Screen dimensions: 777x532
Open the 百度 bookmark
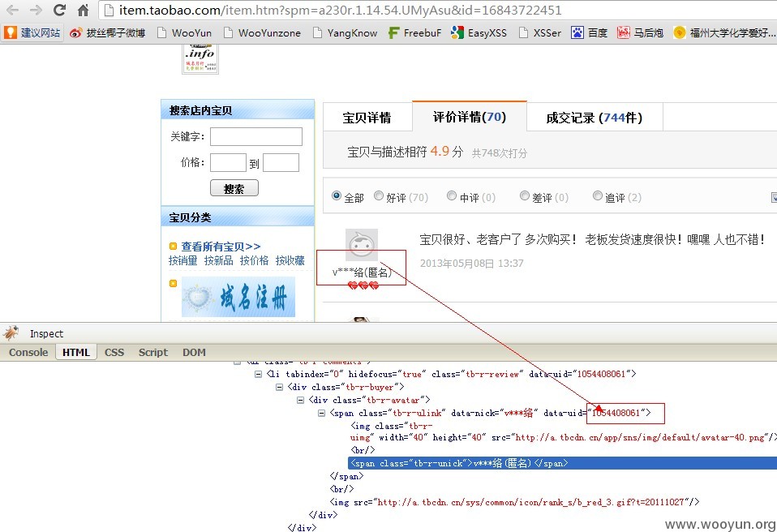point(589,32)
